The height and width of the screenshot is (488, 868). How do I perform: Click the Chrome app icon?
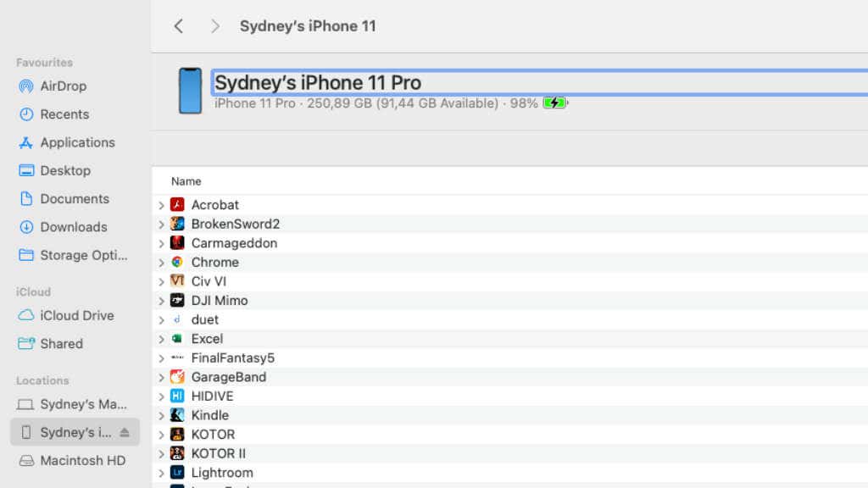pos(177,262)
